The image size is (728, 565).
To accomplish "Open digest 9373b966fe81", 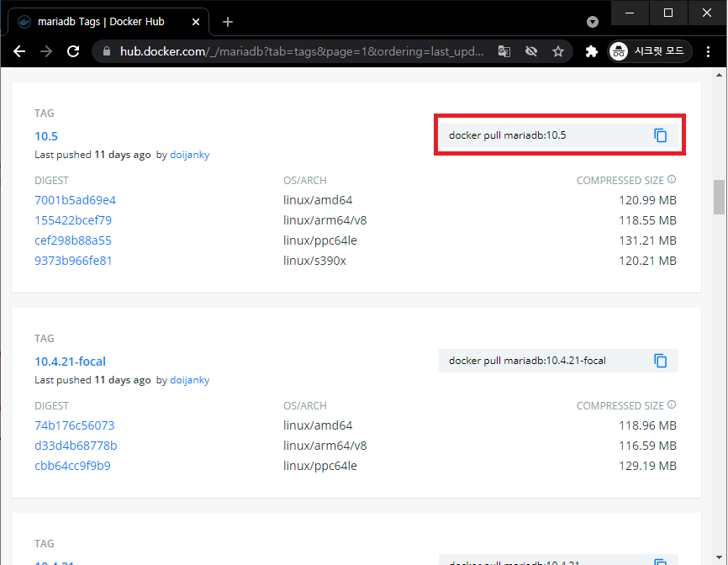I will (x=73, y=261).
